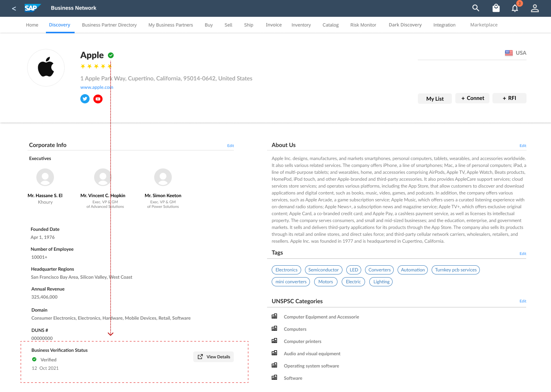Click the My List button
Viewport: 551px width, 392px height.
(x=435, y=98)
